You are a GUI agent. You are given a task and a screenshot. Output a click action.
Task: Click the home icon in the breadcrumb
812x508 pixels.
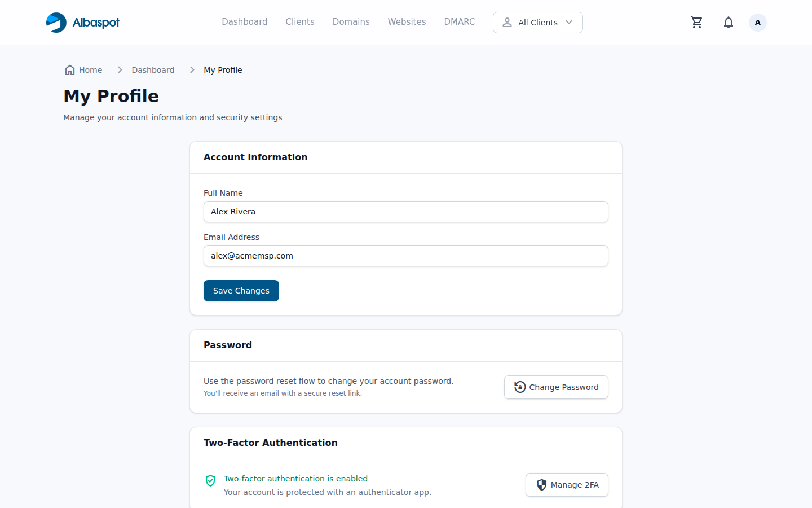click(x=69, y=69)
